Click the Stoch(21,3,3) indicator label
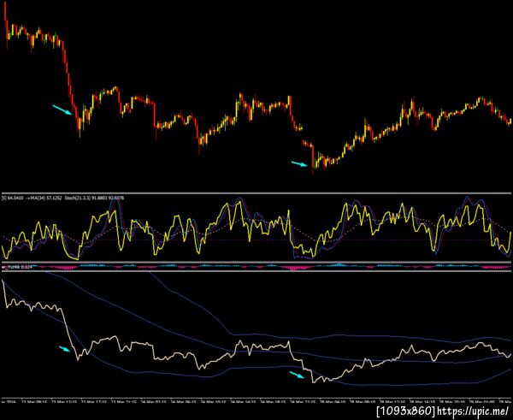The width and height of the screenshot is (513, 420). coord(77,198)
